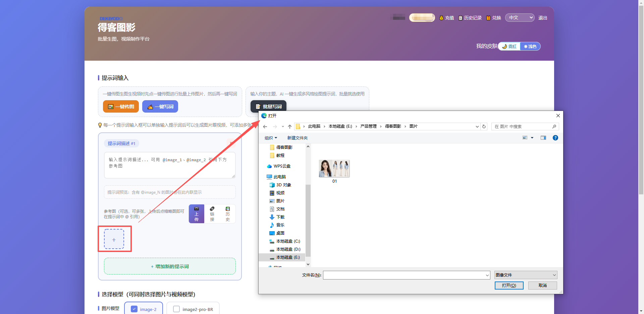Open the 图像文件 file type dropdown
Viewport: 644px width, 314px height.
coord(526,275)
